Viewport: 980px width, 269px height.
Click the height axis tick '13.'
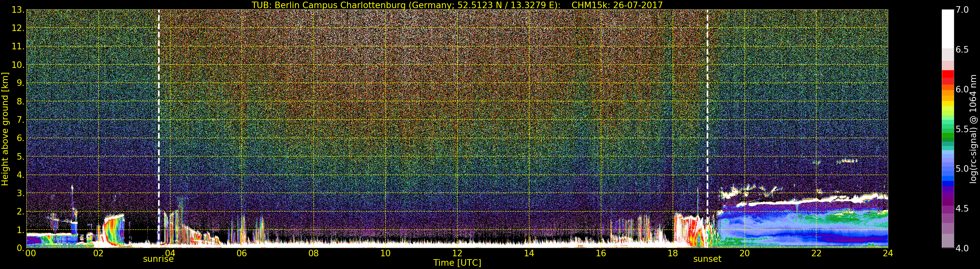point(18,10)
